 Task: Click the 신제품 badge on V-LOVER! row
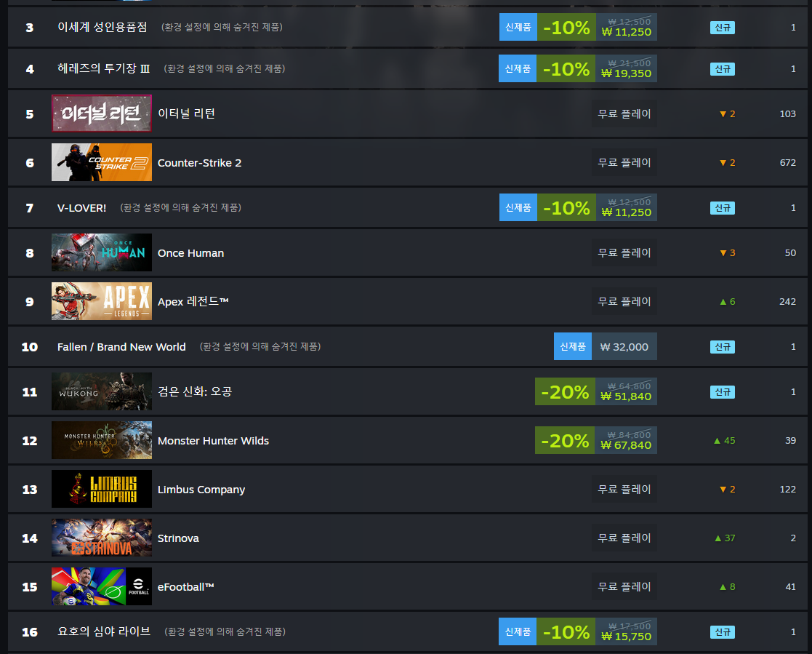(x=518, y=207)
